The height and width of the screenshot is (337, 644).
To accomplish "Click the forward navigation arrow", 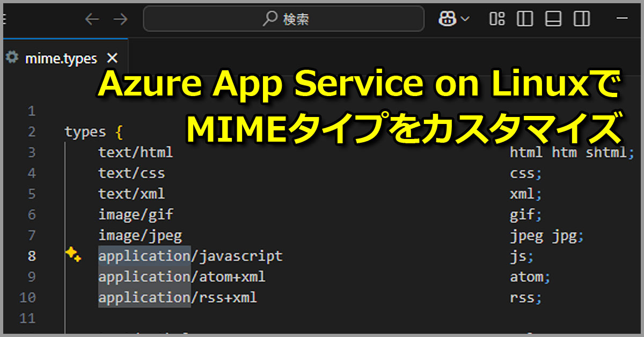I will [120, 19].
